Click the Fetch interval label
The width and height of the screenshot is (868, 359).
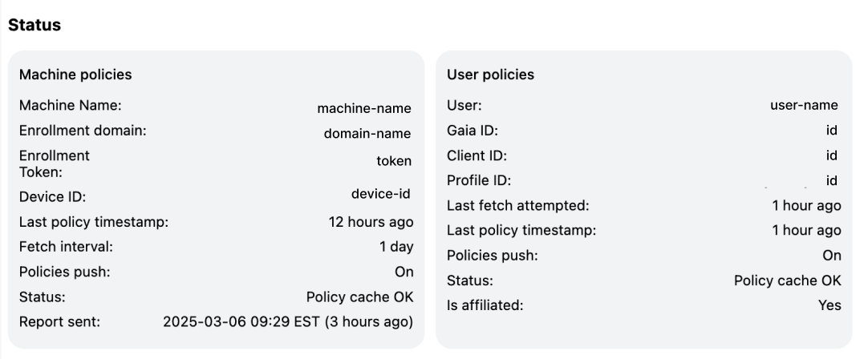tap(66, 247)
